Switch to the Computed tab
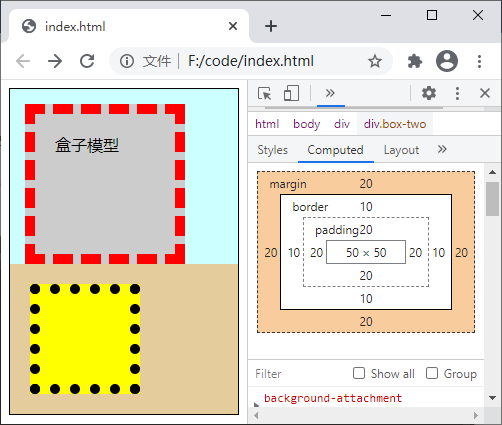 (335, 150)
